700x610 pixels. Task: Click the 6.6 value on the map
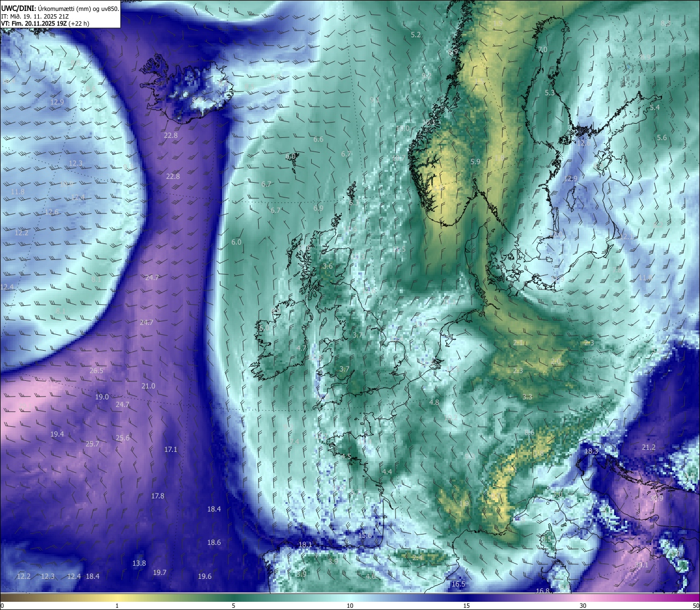(318, 139)
